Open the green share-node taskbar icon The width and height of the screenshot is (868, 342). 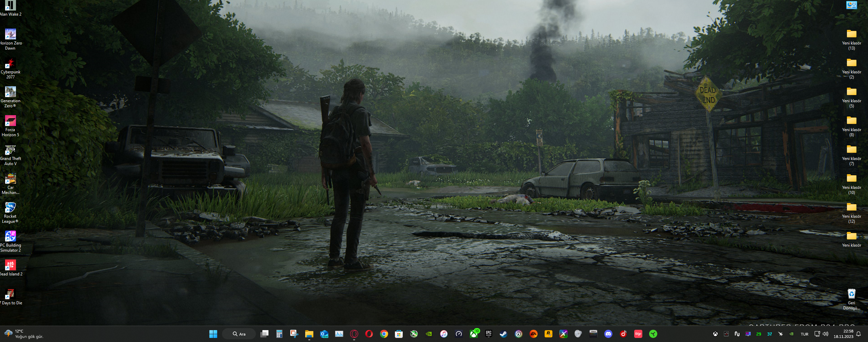(653, 334)
